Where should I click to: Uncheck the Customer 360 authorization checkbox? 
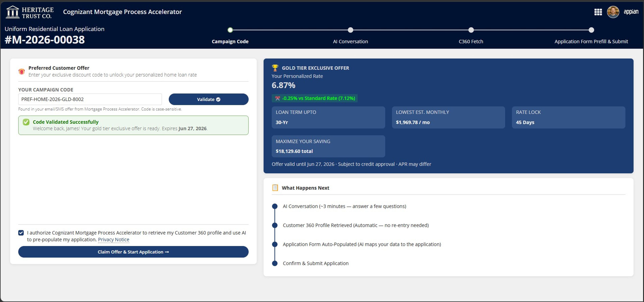[21, 233]
